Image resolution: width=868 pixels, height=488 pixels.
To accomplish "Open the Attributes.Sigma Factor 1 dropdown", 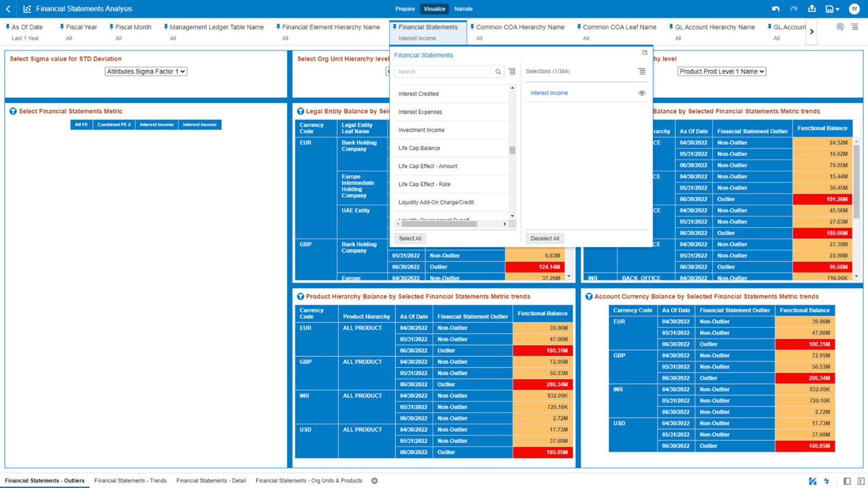I will point(145,71).
